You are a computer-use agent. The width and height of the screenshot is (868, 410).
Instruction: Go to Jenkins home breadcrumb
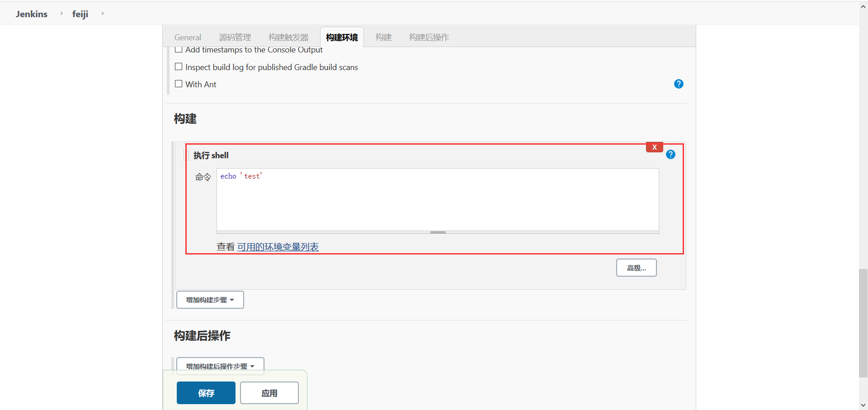point(32,14)
